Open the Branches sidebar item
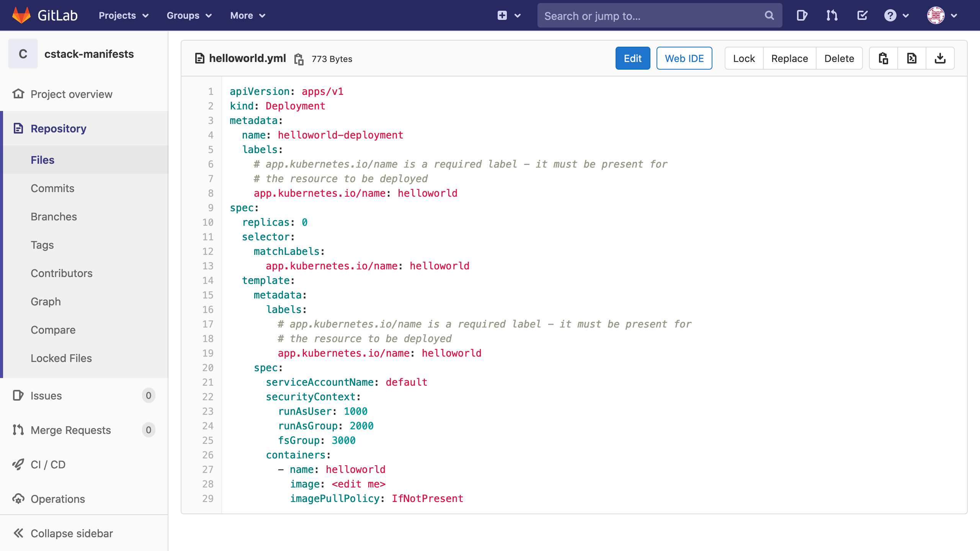Screen dimensions: 980x551 (x=84, y=217)
